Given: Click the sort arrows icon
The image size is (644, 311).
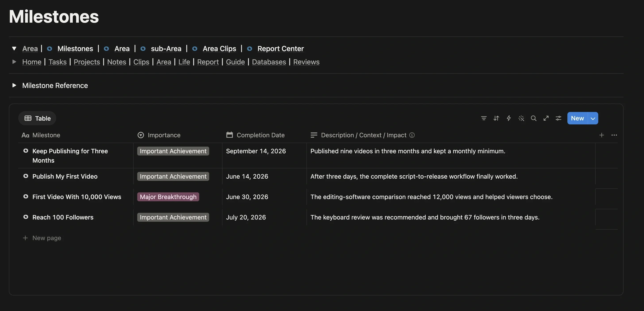Looking at the screenshot, I should [x=496, y=118].
